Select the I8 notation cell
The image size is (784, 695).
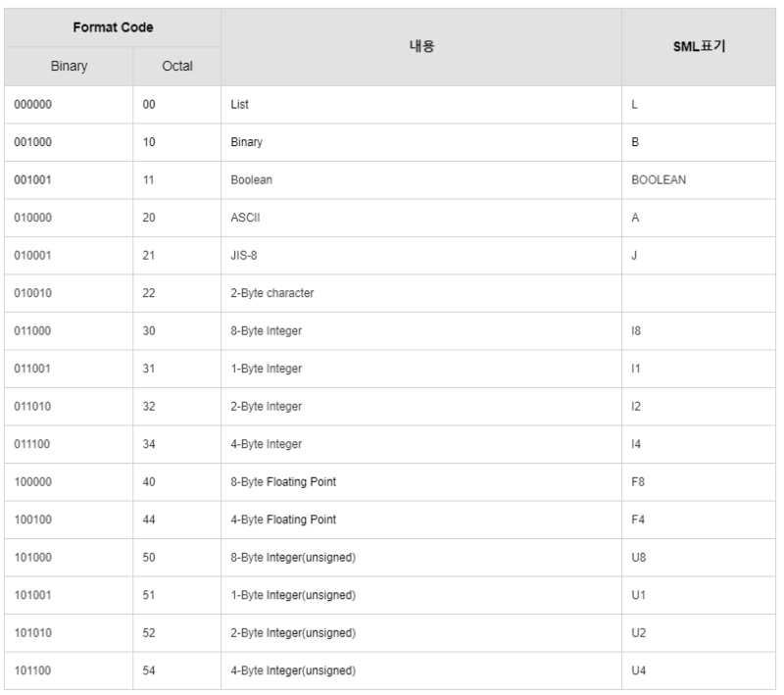697,331
